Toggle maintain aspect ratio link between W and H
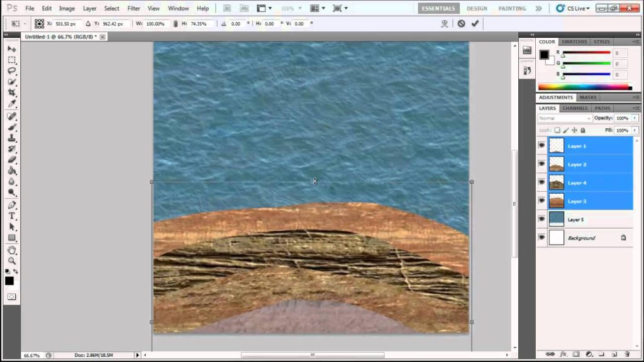The height and width of the screenshot is (362, 644). click(x=175, y=24)
